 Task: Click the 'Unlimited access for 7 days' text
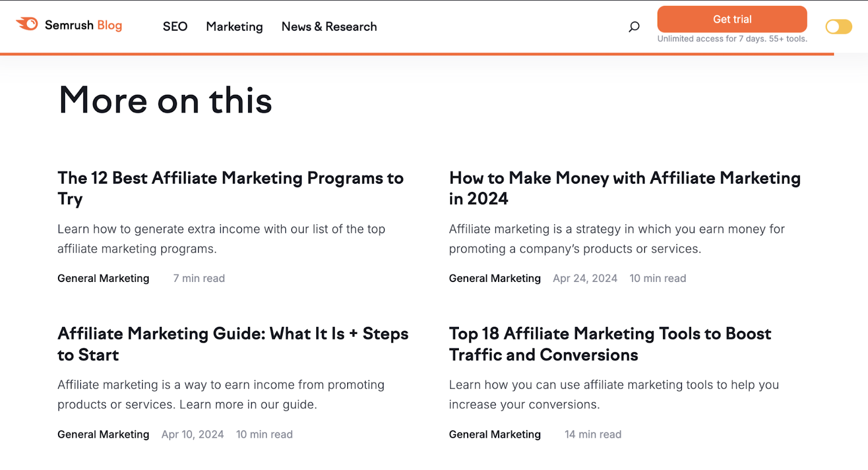point(731,38)
